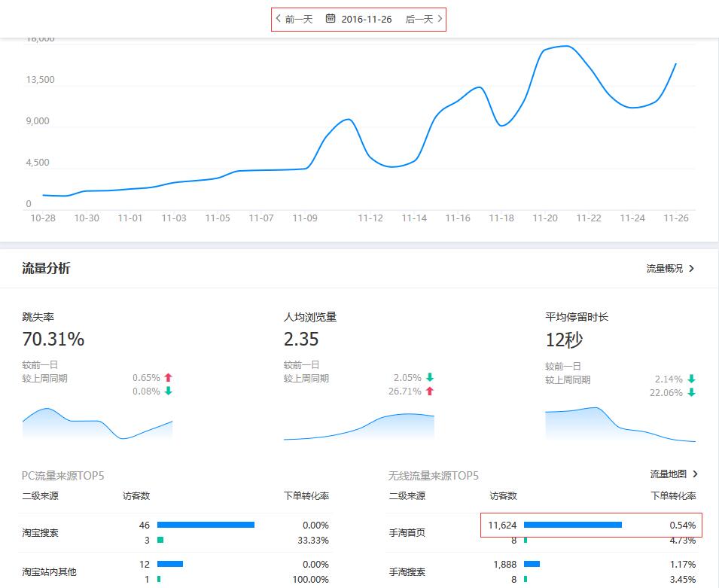Expand 流量地图 via its chevron arrow
The height and width of the screenshot is (588, 719).
696,475
